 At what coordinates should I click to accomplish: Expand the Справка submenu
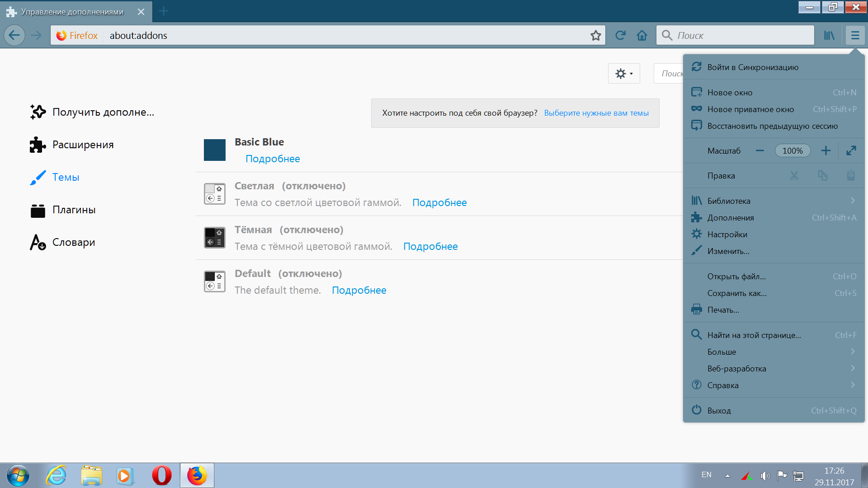[774, 385]
